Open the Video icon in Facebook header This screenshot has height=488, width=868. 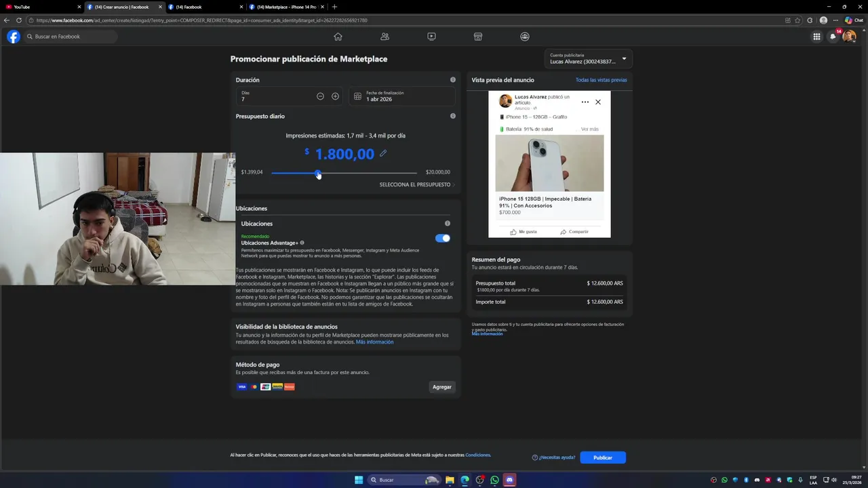point(431,37)
